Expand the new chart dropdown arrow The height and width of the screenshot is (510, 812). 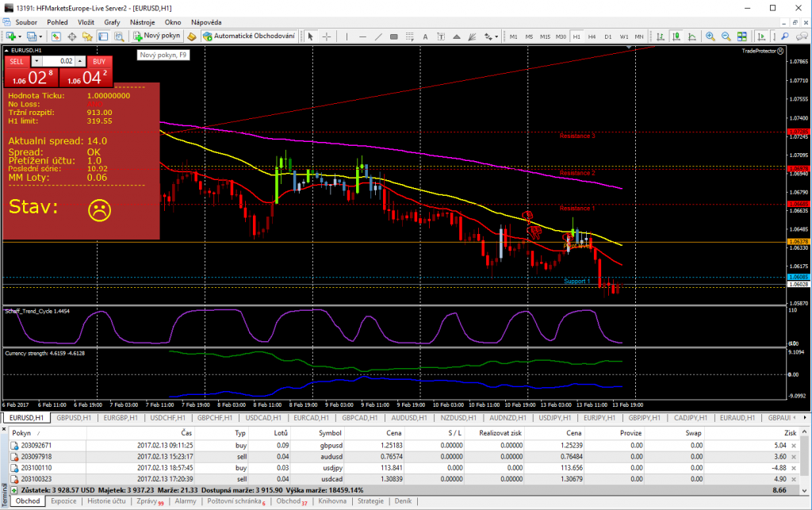20,36
